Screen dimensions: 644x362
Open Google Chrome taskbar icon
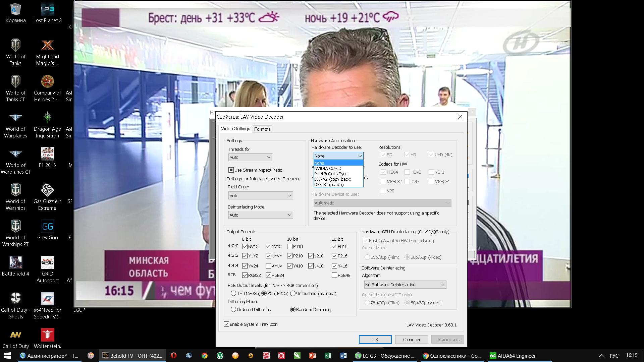204,356
